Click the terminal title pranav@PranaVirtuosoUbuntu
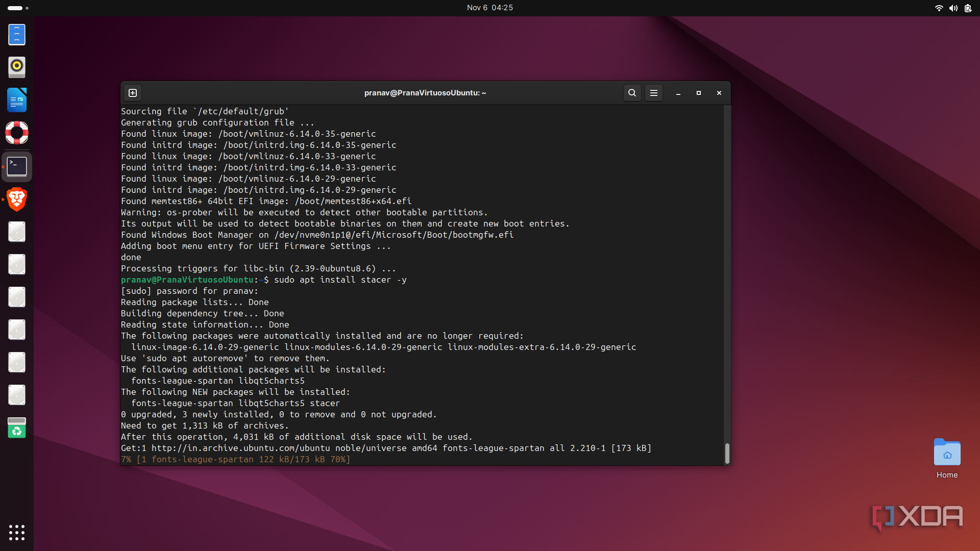 (x=425, y=93)
